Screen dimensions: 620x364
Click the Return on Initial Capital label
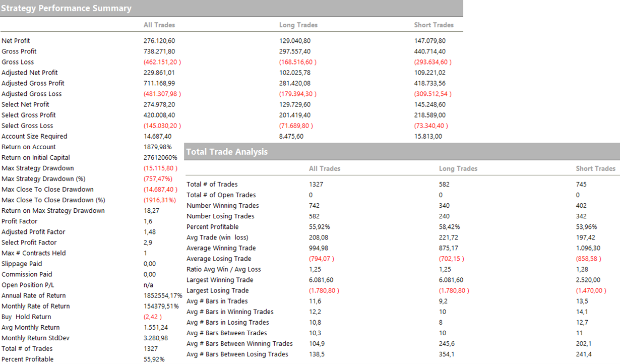(36, 157)
